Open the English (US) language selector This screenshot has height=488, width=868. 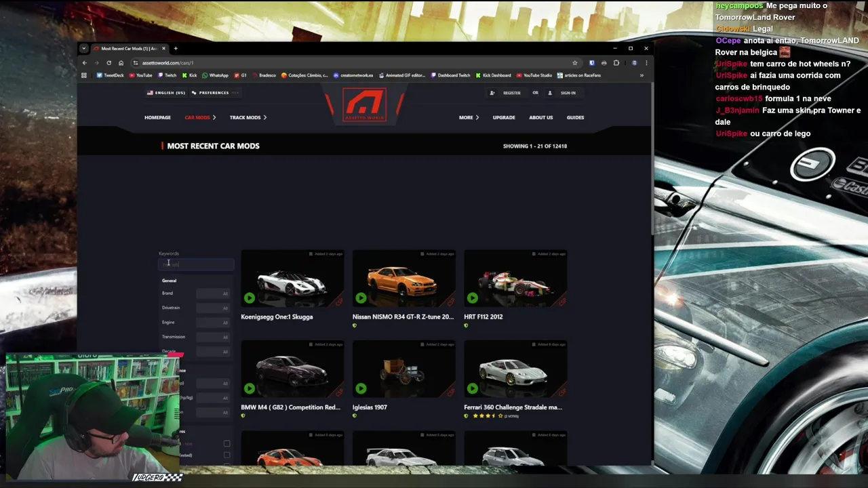[x=166, y=93]
